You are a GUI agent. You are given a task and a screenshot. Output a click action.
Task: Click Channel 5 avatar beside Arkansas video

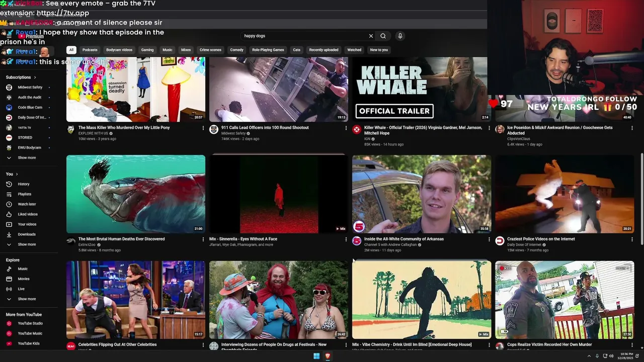tap(357, 241)
